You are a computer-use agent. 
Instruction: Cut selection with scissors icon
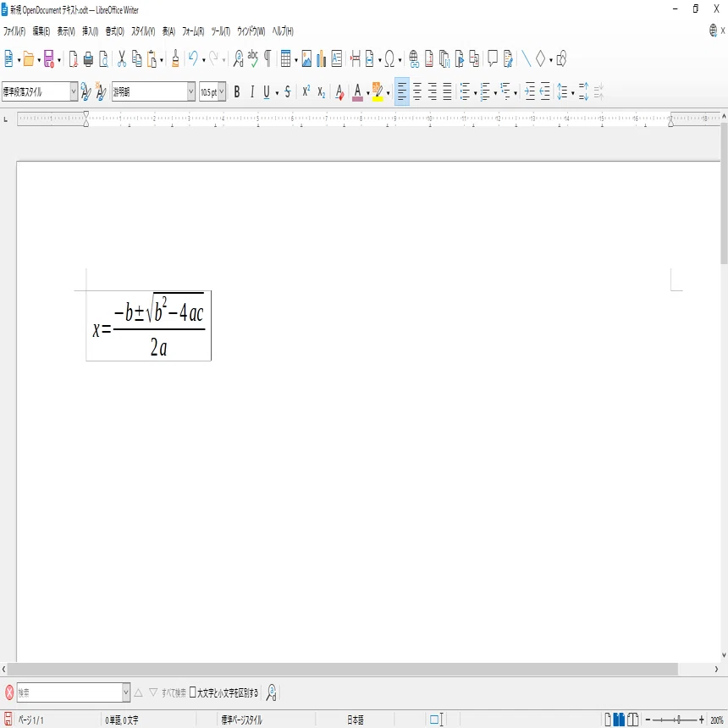pyautogui.click(x=122, y=59)
